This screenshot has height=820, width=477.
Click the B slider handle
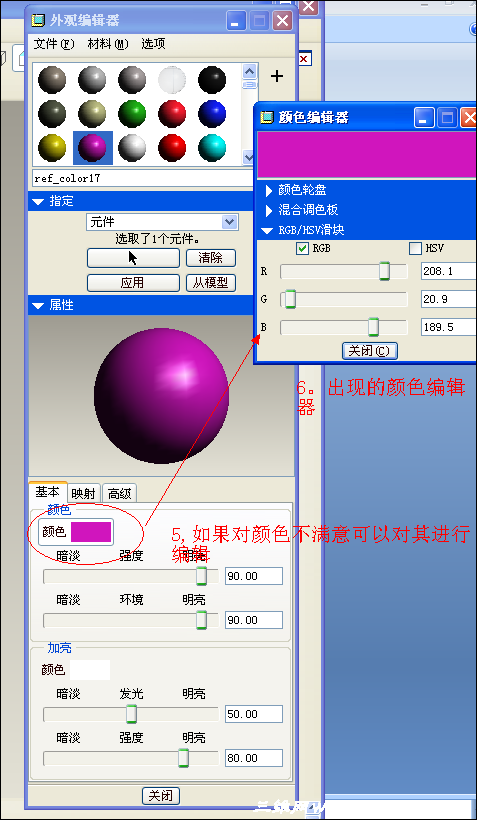pos(373,327)
